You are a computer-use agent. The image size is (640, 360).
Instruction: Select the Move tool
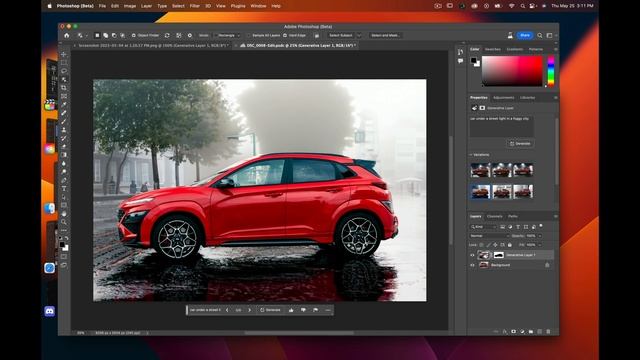click(x=64, y=54)
